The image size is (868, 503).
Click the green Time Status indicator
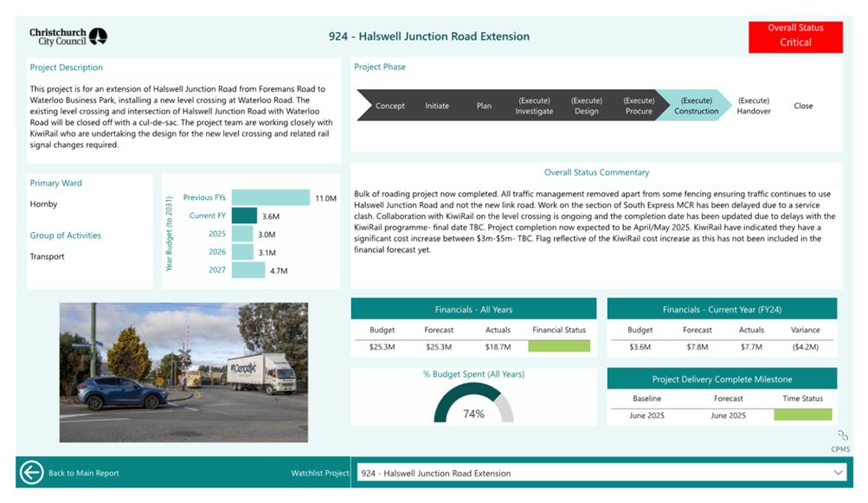(x=803, y=415)
